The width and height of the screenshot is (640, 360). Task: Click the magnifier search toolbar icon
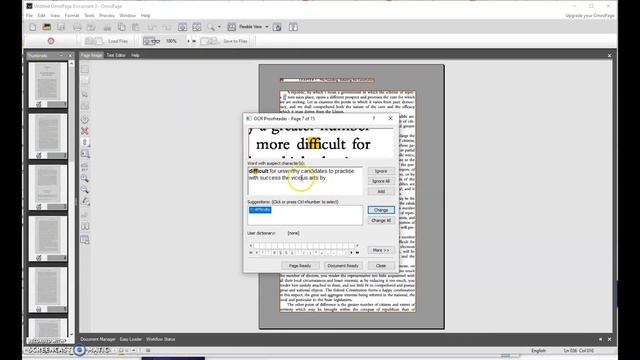pos(211,27)
